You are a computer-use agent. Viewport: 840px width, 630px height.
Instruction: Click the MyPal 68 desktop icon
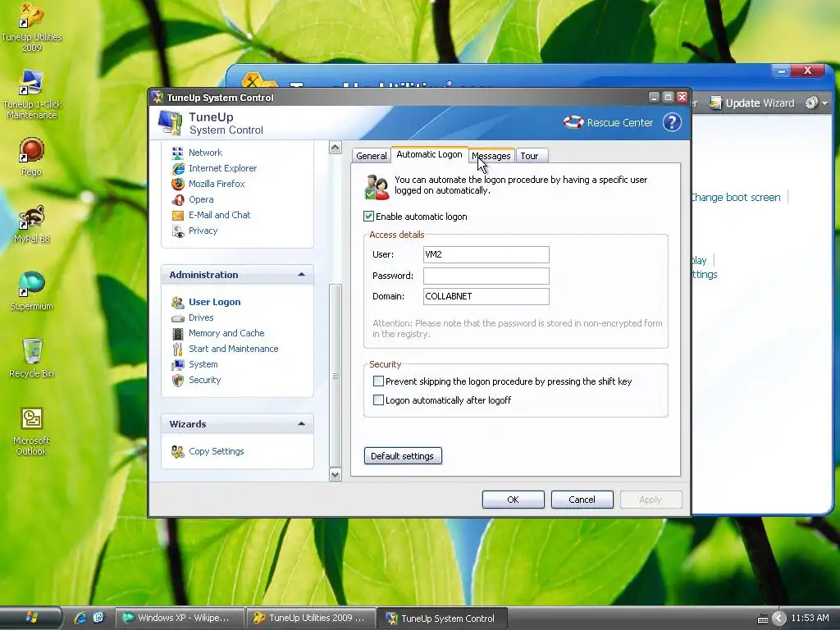pyautogui.click(x=31, y=224)
